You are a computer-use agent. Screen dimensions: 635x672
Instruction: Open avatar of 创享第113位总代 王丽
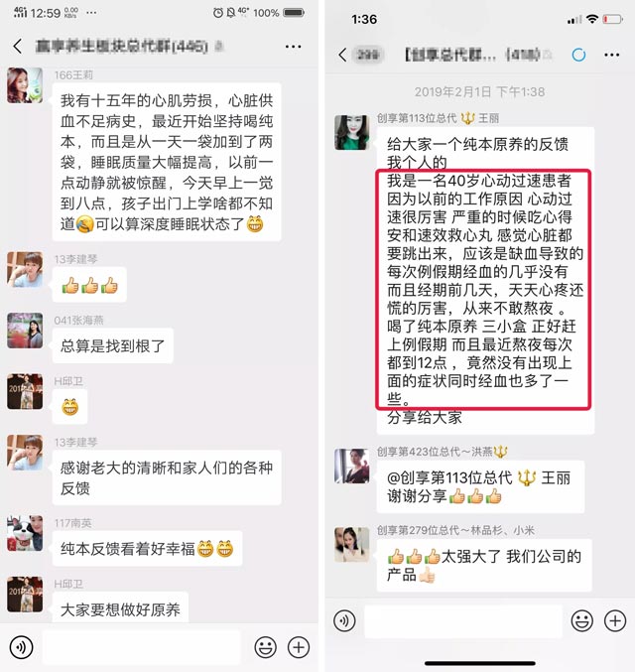tap(352, 132)
